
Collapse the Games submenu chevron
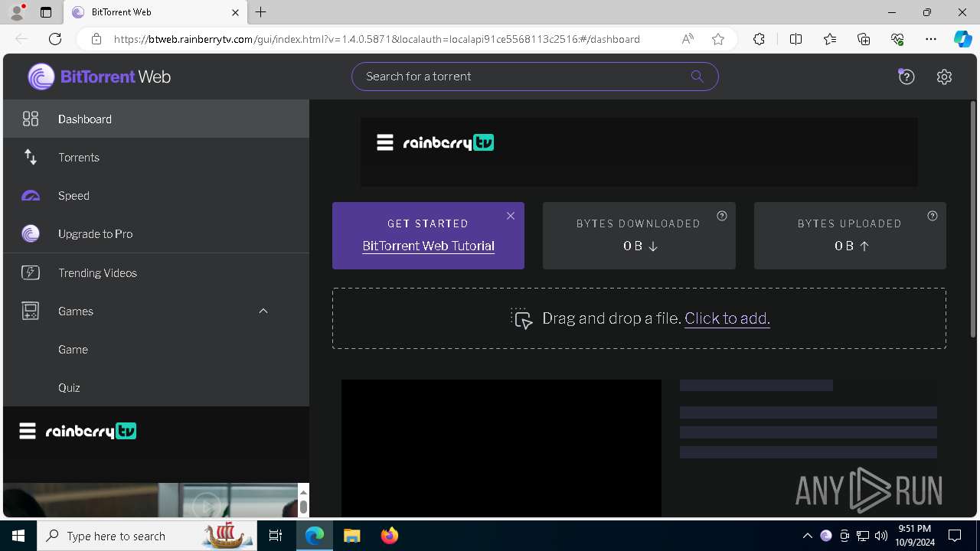coord(263,311)
